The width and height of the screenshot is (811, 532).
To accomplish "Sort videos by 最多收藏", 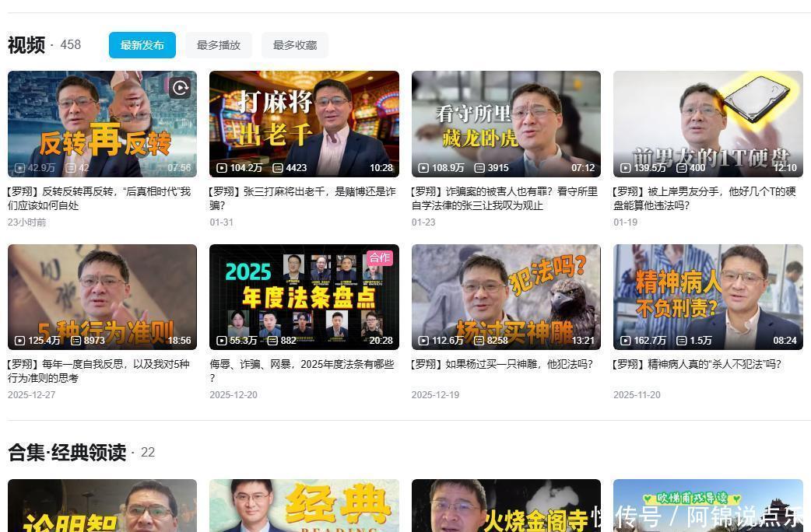I will click(294, 45).
